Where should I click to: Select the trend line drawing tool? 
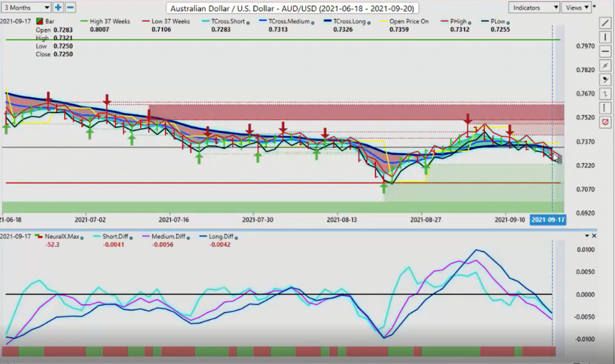click(x=605, y=23)
